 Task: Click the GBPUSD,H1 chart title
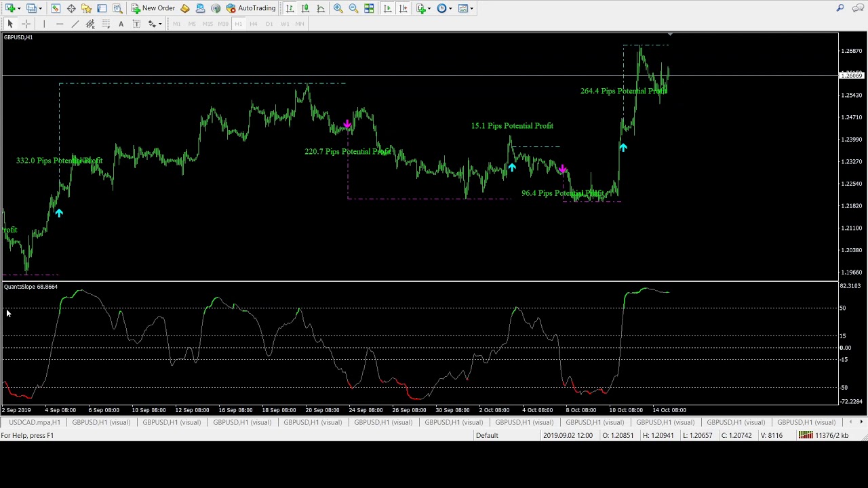[18, 37]
